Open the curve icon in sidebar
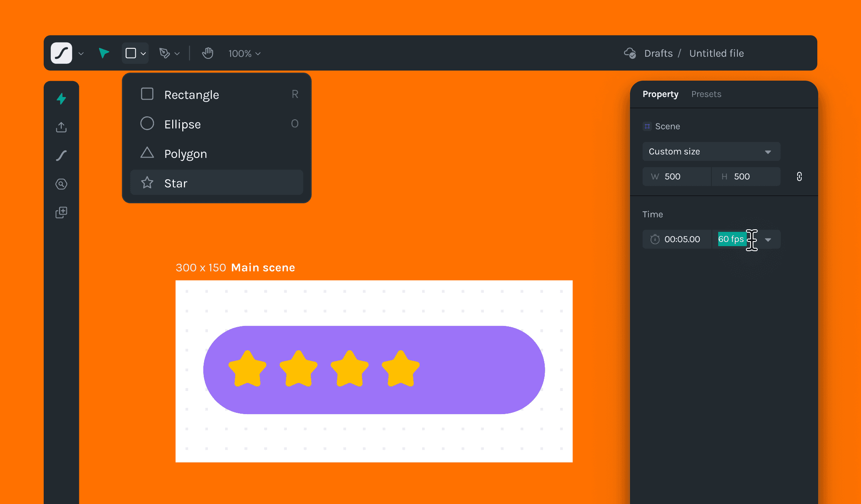The height and width of the screenshot is (504, 861). pos(61,156)
